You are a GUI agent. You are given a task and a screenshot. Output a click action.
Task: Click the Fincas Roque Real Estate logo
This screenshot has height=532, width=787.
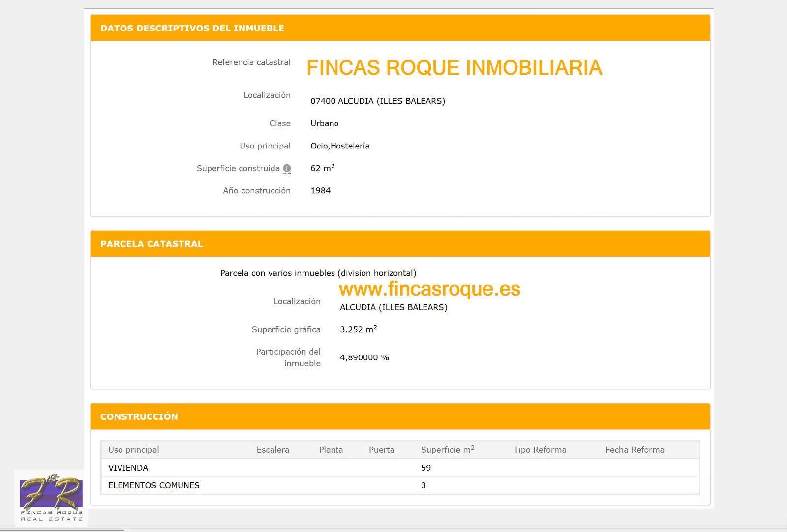coord(51,498)
